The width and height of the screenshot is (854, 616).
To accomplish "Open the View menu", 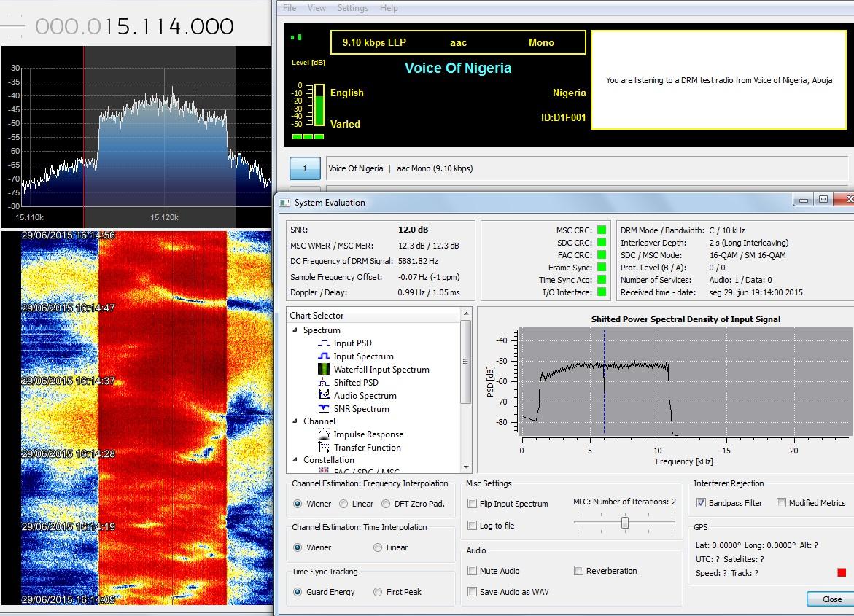I will click(x=317, y=8).
